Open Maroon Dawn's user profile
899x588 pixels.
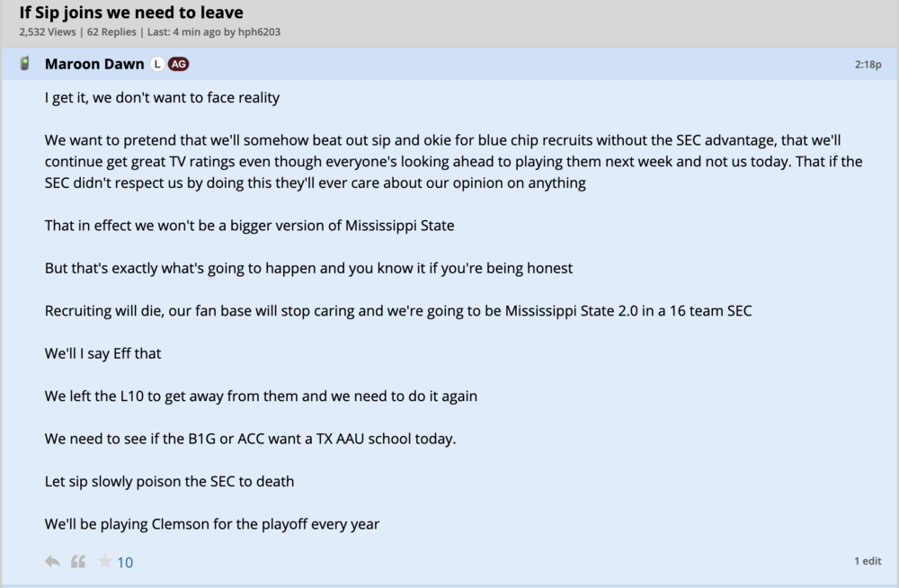94,64
